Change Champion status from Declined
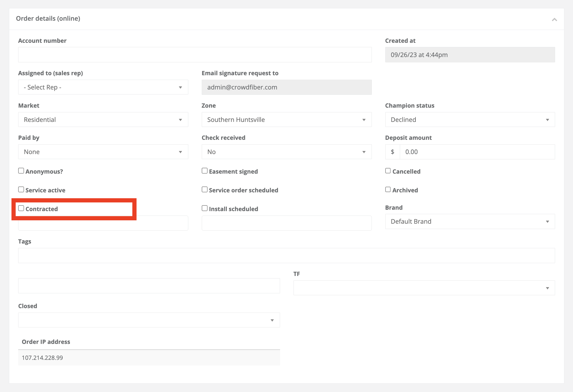The height and width of the screenshot is (392, 573). pyautogui.click(x=470, y=120)
